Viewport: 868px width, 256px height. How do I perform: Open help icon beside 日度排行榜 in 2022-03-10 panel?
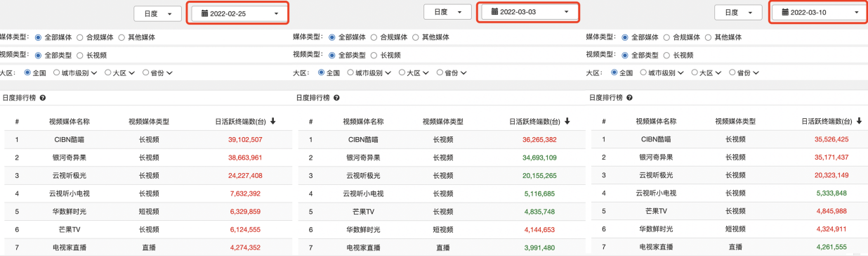click(630, 98)
